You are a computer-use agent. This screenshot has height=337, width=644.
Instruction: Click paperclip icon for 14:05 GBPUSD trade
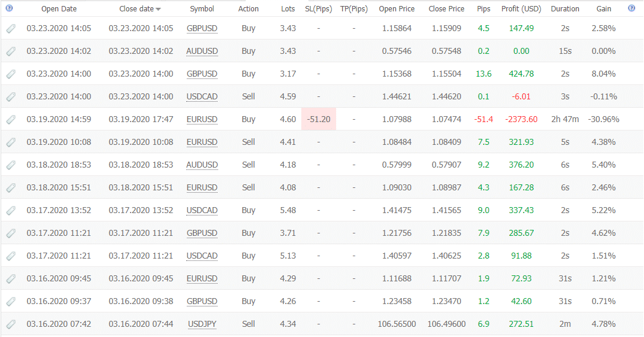click(11, 29)
